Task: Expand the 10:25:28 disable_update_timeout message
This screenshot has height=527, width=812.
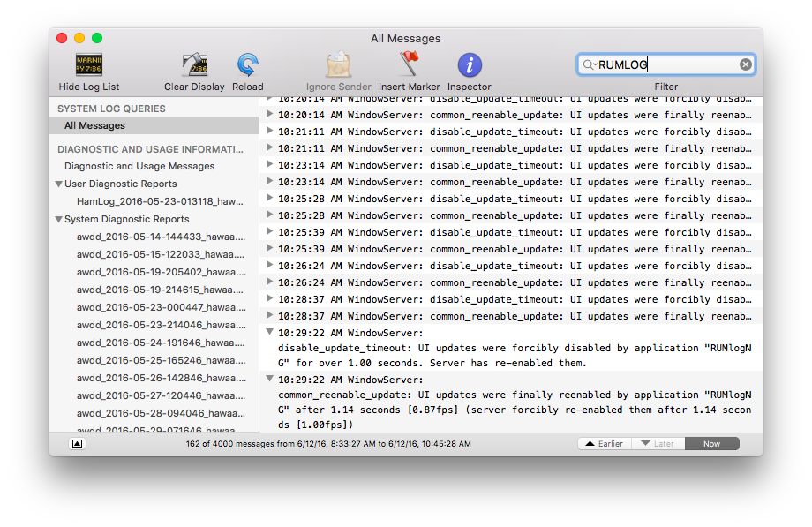Action: [x=269, y=198]
